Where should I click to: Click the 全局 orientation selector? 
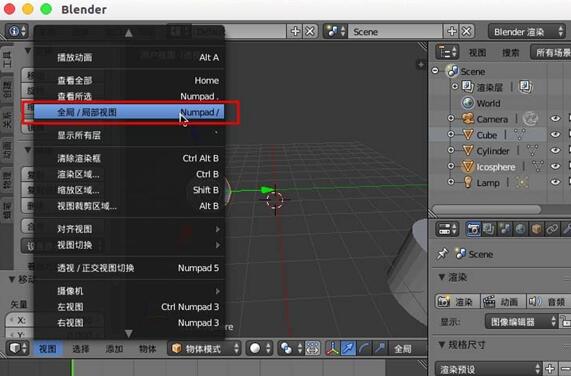tap(408, 349)
